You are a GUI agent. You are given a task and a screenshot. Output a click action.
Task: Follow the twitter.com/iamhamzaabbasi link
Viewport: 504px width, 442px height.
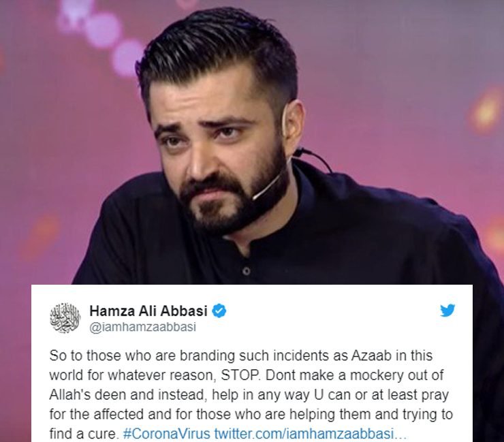tap(304, 434)
